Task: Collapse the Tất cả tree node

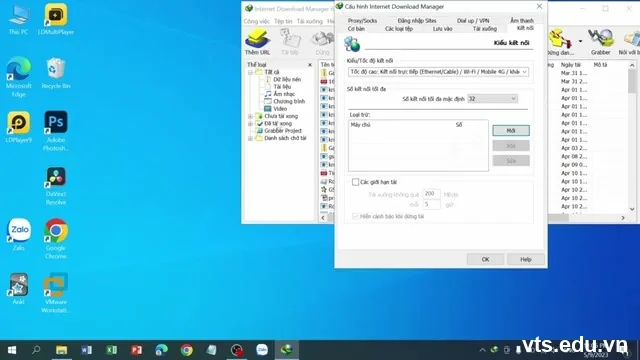Action: pyautogui.click(x=250, y=72)
